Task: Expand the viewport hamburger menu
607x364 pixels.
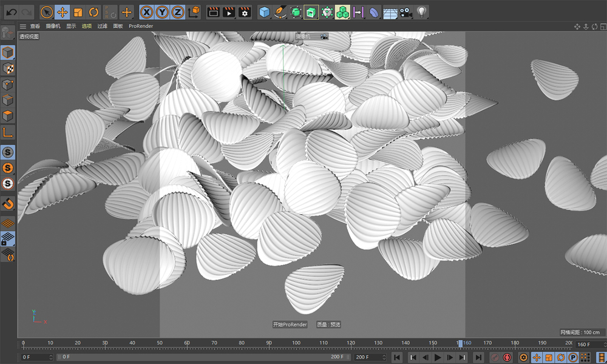Action: click(x=23, y=26)
